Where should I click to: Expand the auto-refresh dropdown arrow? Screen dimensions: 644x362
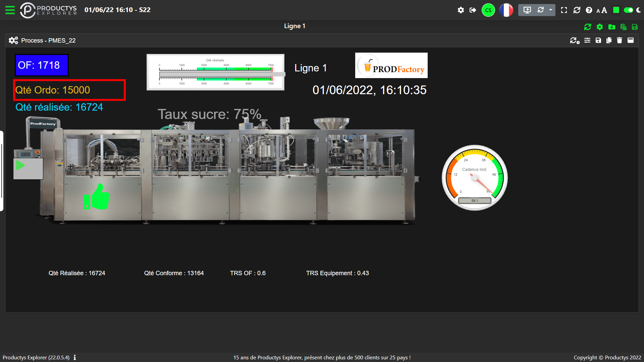tap(550, 10)
